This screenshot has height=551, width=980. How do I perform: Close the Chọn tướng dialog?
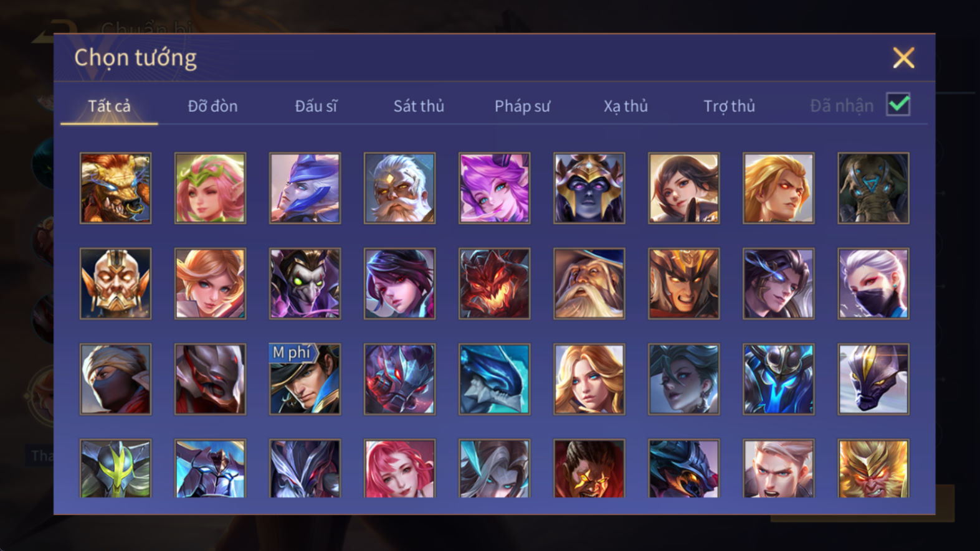[x=903, y=58]
